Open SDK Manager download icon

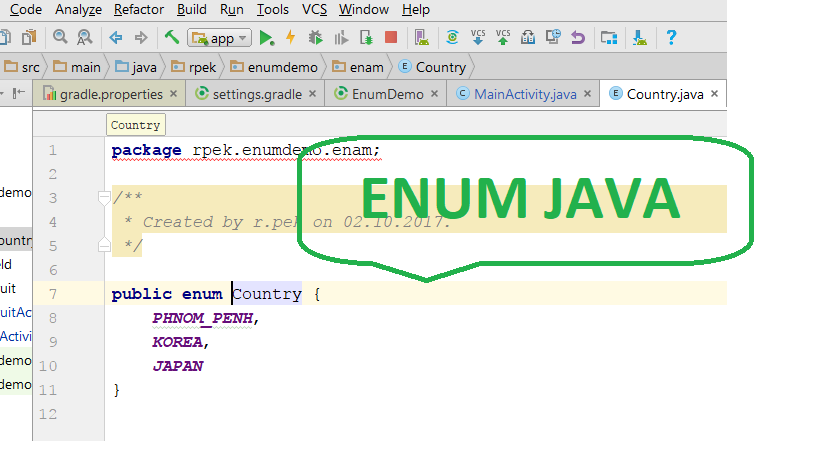pos(639,38)
